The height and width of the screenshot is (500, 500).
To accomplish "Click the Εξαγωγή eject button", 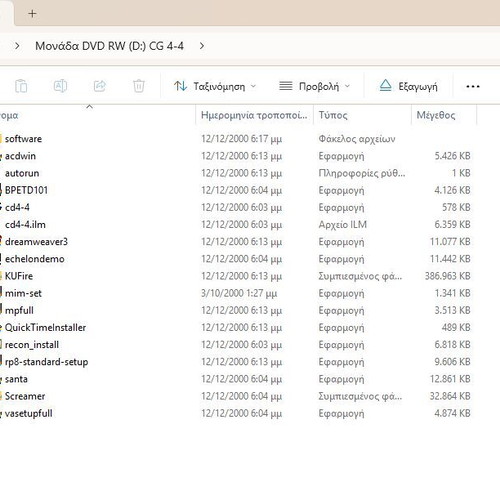I will coord(408,86).
